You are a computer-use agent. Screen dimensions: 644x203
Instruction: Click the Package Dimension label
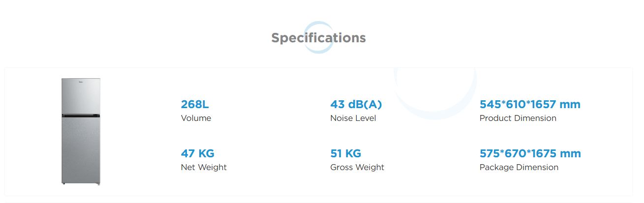click(x=519, y=167)
